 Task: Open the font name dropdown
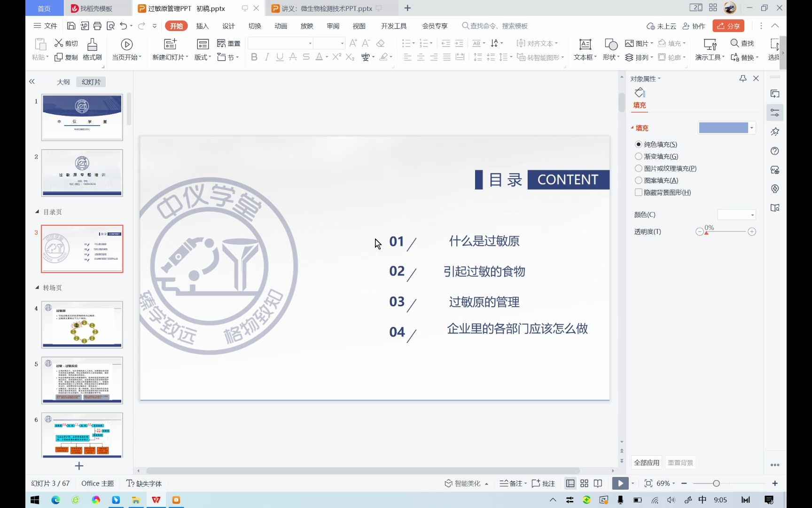coord(310,43)
